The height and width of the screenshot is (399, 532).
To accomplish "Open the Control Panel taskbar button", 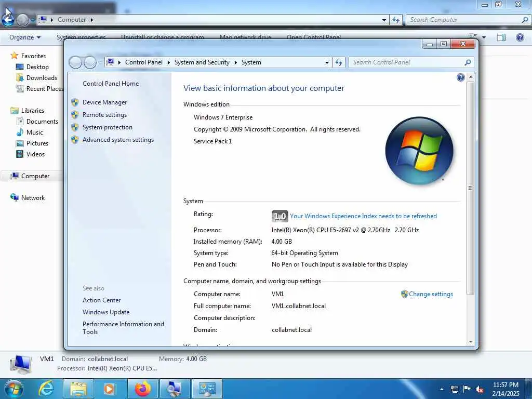I will tap(207, 389).
